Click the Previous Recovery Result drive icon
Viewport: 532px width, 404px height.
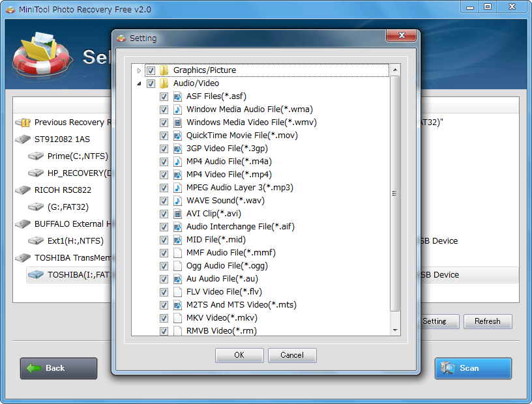pyautogui.click(x=23, y=123)
